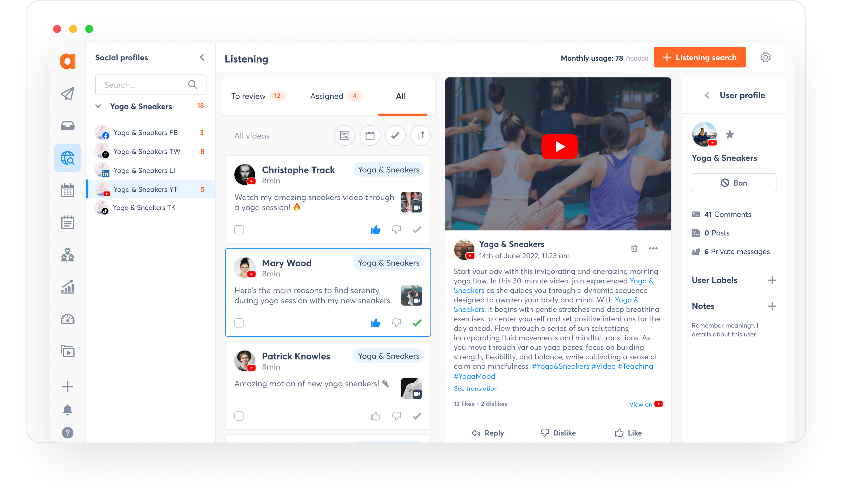The height and width of the screenshot is (504, 844).
Task: Open the notifications bell icon in sidebar
Action: coord(68,409)
